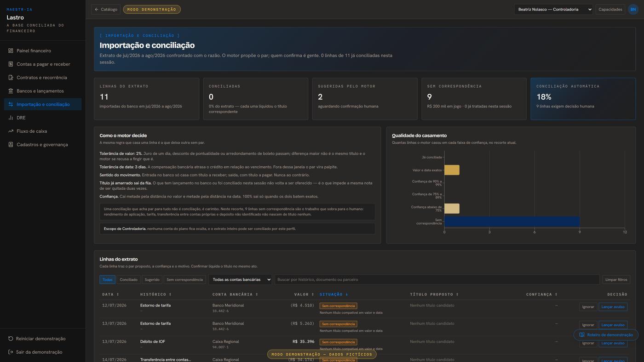This screenshot has height=362, width=644.
Task: Click Sem correspondência badge on 12/07/2026 row
Action: (x=338, y=306)
